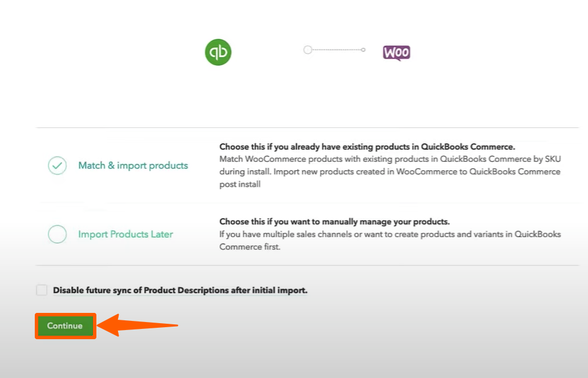Image resolution: width=588 pixels, height=378 pixels.
Task: Enable disabling future sync of Product Descriptions
Action: [41, 289]
